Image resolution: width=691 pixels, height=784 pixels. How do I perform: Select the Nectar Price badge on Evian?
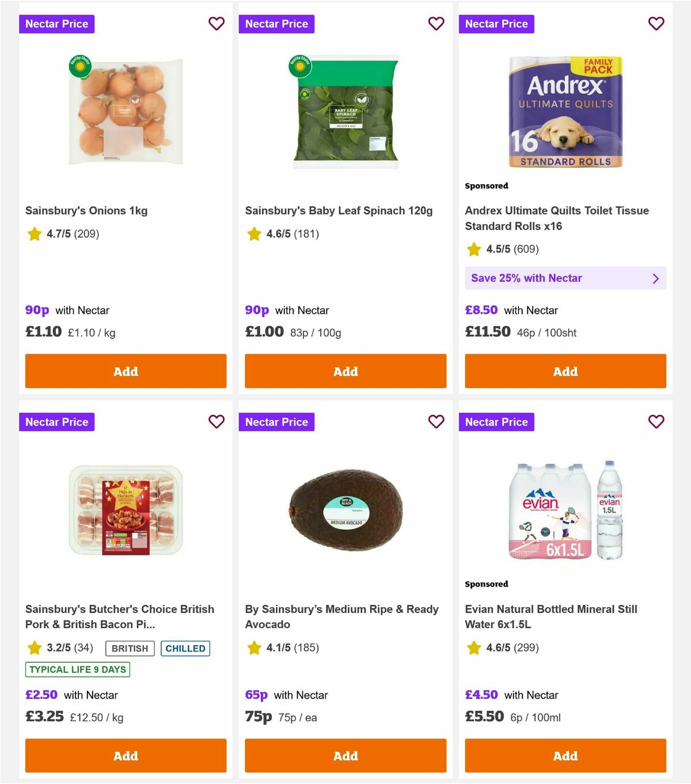(x=497, y=422)
